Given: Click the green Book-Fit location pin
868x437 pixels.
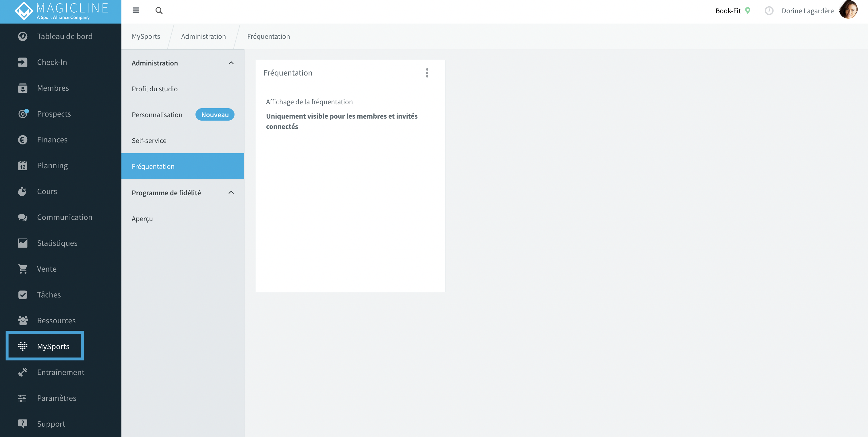Looking at the screenshot, I should tap(747, 10).
